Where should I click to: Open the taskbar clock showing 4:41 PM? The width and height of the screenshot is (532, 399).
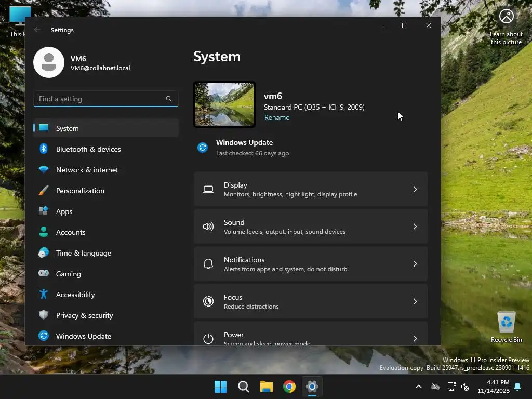click(494, 387)
